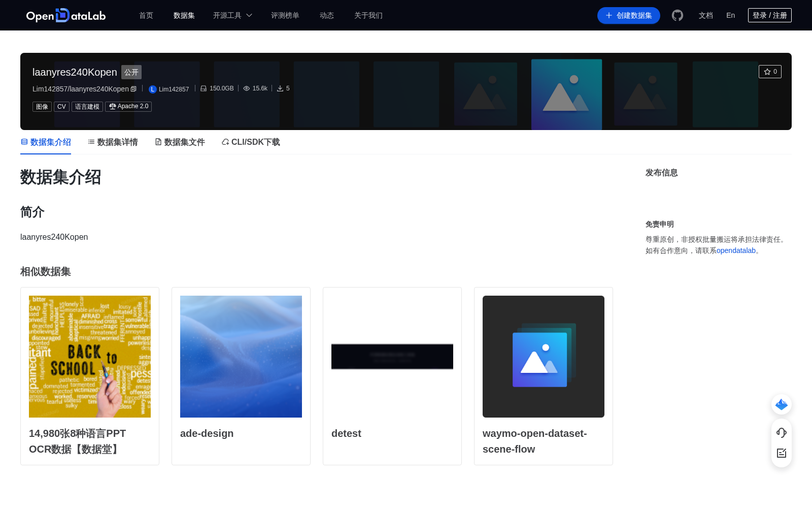Click the 图像 tag
This screenshot has width=812, height=508.
(x=42, y=107)
